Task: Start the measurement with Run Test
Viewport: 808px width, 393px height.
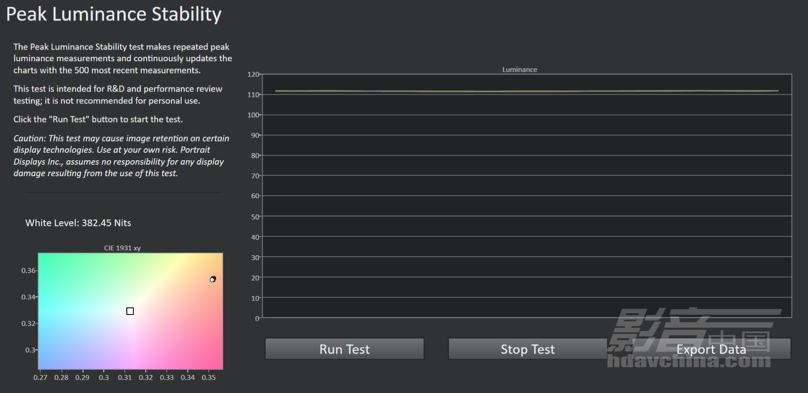Action: tap(344, 349)
